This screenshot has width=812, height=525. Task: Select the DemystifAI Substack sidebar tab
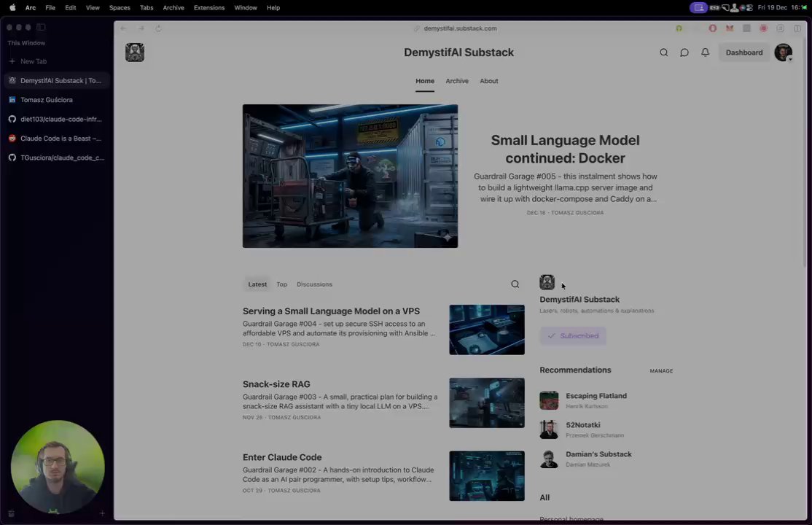tap(56, 80)
